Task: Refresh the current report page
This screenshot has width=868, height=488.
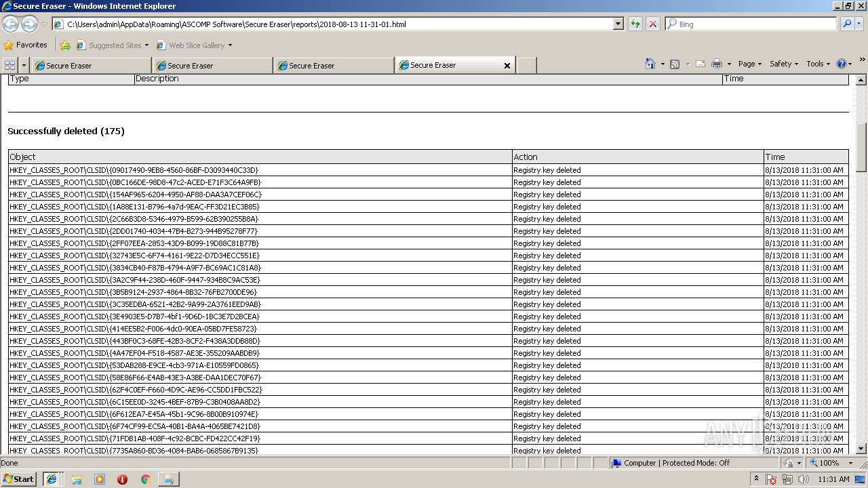Action: 635,24
